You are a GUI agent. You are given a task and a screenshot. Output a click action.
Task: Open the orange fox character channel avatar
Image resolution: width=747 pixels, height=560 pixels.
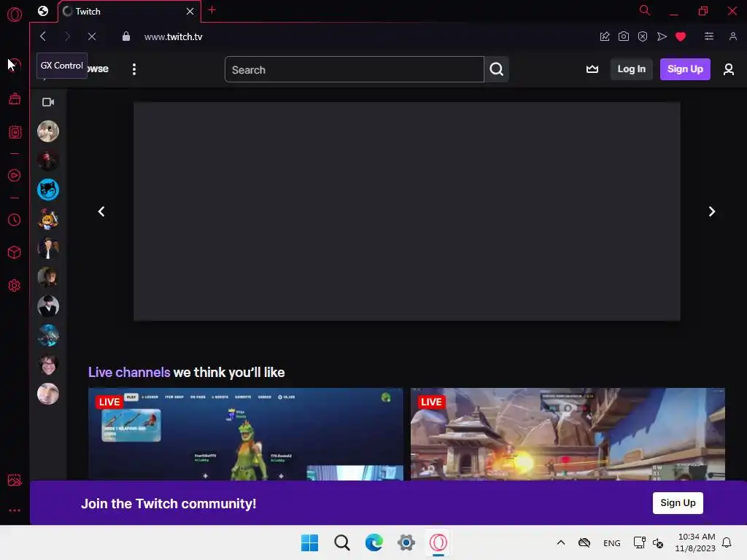pyautogui.click(x=48, y=219)
